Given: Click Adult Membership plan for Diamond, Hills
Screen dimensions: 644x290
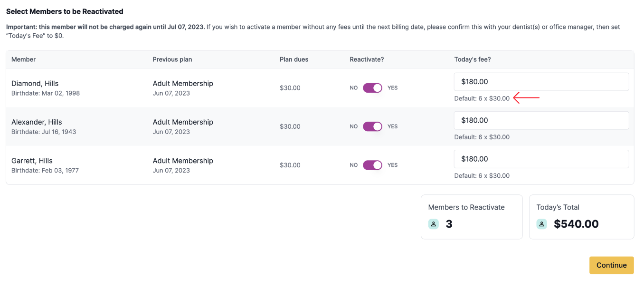Looking at the screenshot, I should point(183,84).
